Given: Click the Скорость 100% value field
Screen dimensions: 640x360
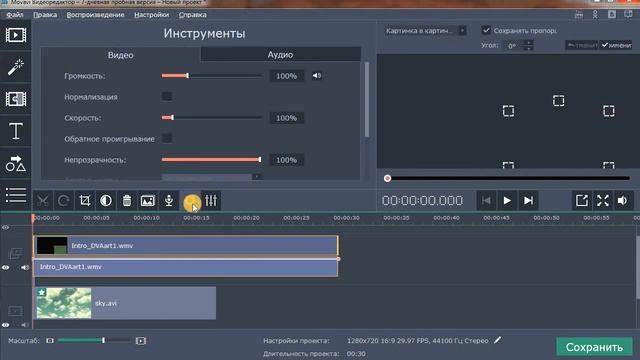Looking at the screenshot, I should click(287, 118).
